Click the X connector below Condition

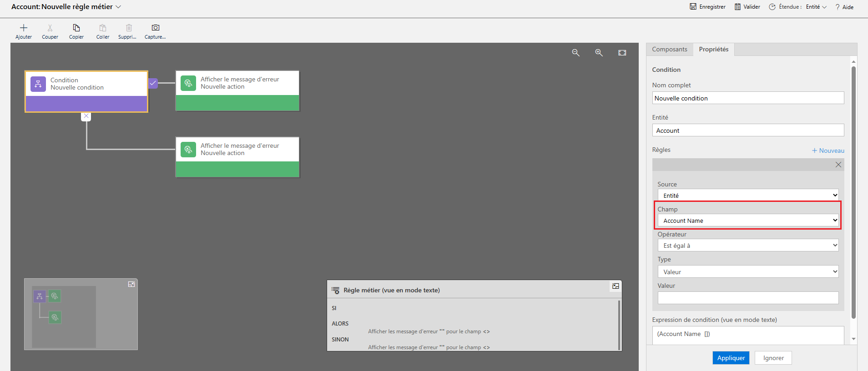(x=86, y=116)
